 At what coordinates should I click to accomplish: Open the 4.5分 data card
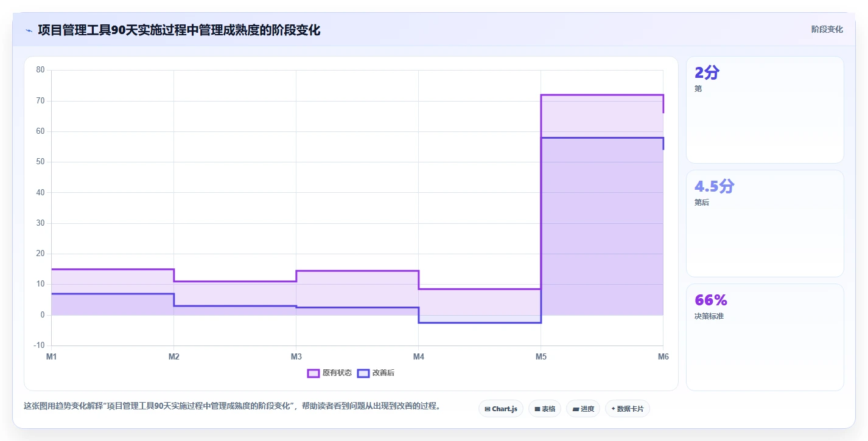765,223
